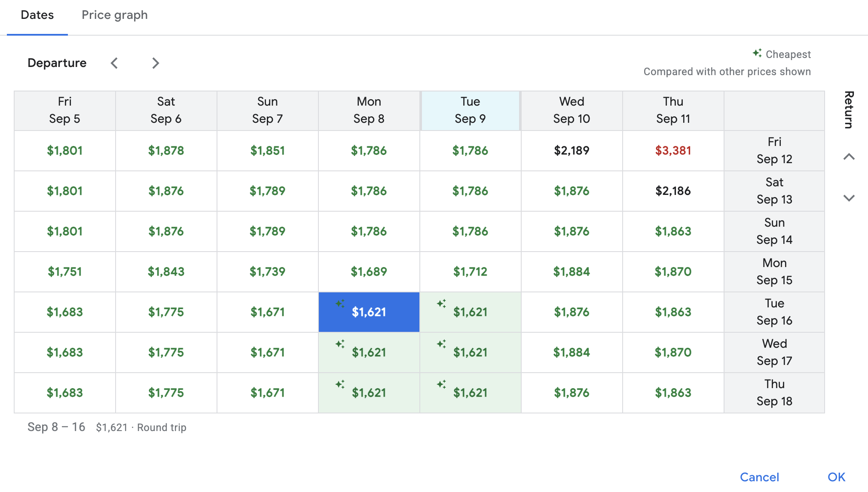
Task: Select the red $3,381 fare cell
Action: pyautogui.click(x=673, y=151)
